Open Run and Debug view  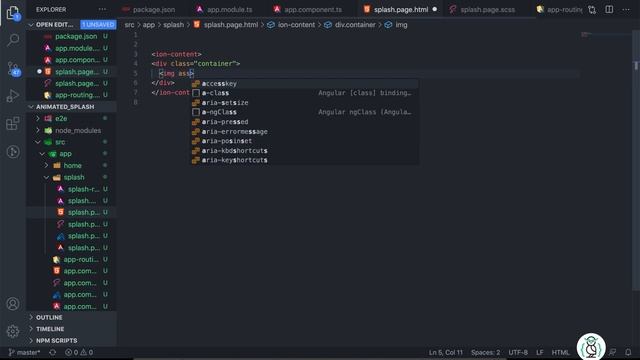[x=13, y=96]
